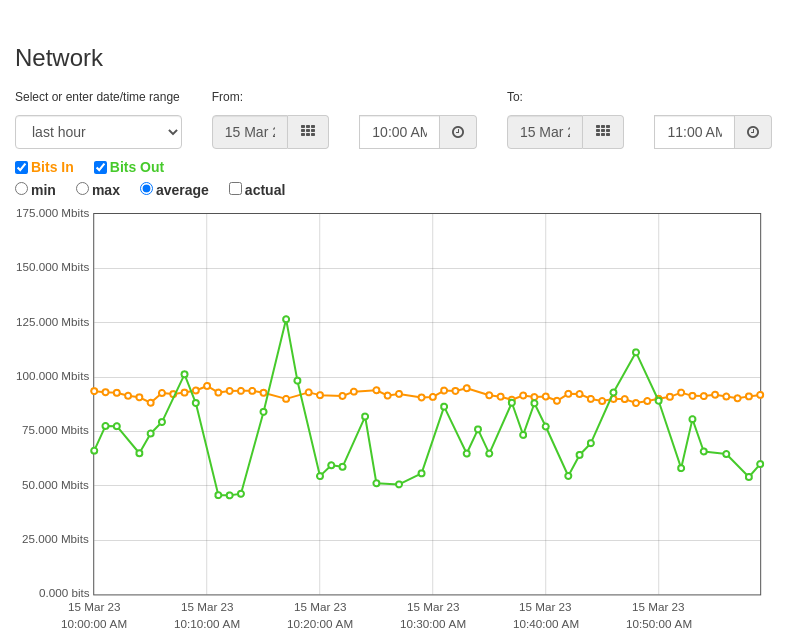Click the Bits Out peak near 10:48 AM
The image size is (787, 634).
[x=636, y=352]
